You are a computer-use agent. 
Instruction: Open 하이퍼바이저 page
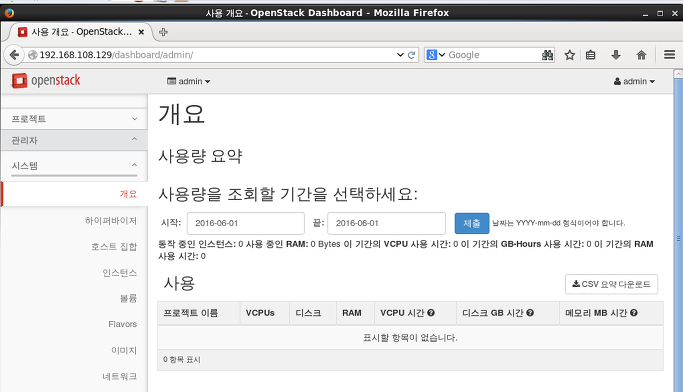click(111, 221)
